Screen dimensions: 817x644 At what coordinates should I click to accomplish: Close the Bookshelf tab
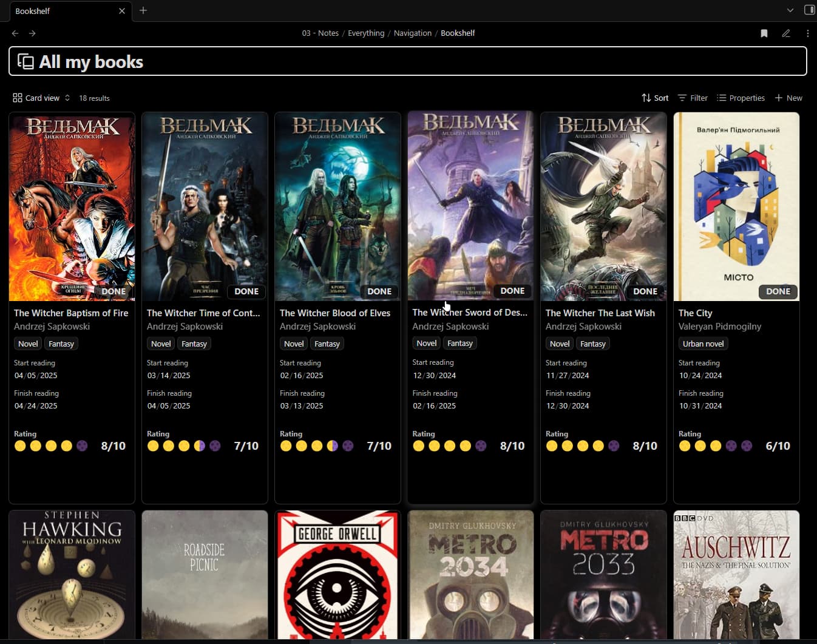click(x=122, y=11)
